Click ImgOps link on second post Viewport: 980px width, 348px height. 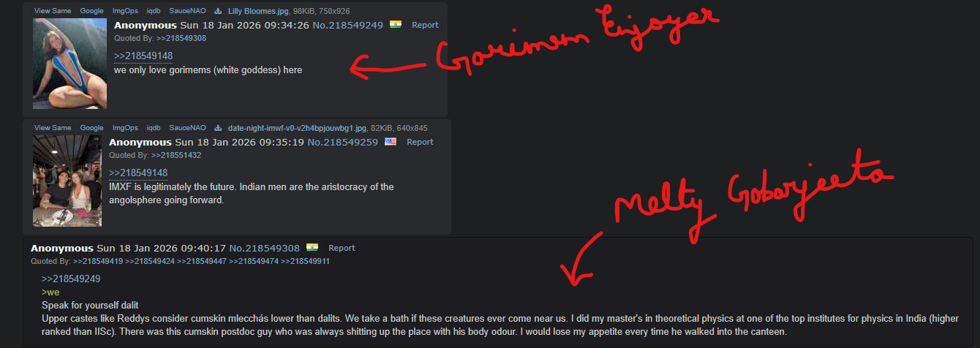[x=125, y=128]
